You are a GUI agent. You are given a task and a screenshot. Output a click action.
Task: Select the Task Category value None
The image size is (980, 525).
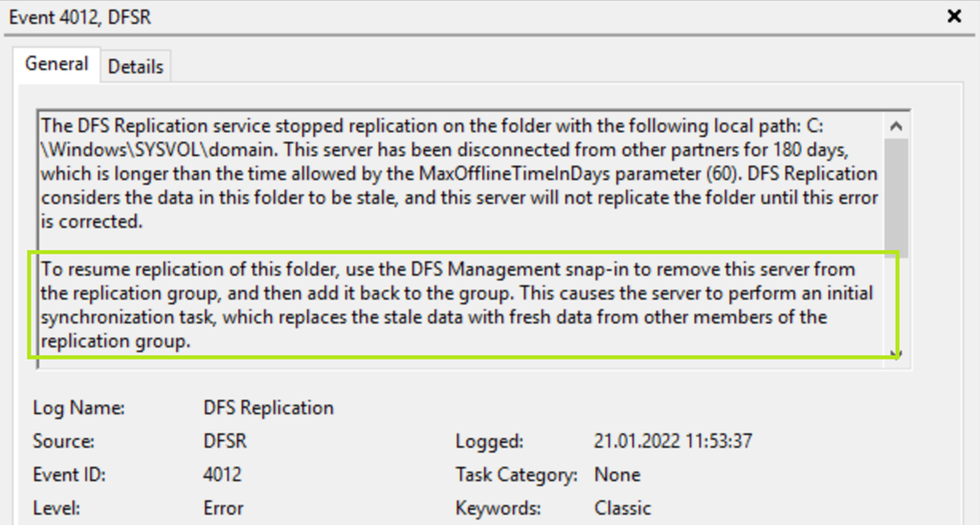[x=617, y=475]
